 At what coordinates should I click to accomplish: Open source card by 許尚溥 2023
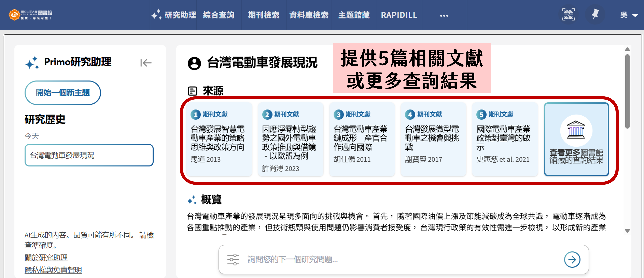point(291,139)
